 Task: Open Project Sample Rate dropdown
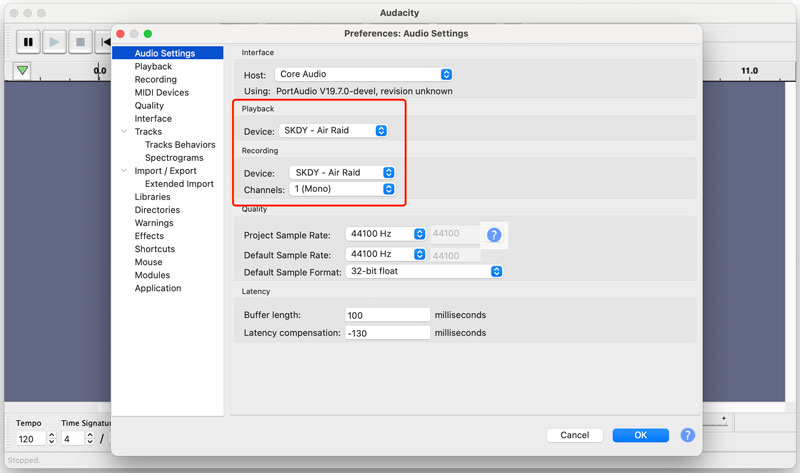coord(385,234)
